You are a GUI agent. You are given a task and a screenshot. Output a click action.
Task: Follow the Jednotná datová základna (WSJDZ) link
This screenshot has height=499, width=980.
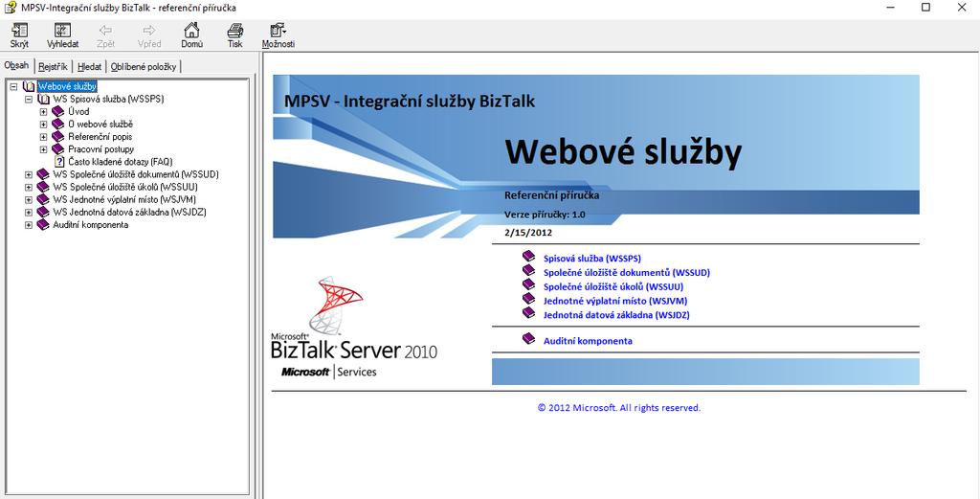[617, 315]
